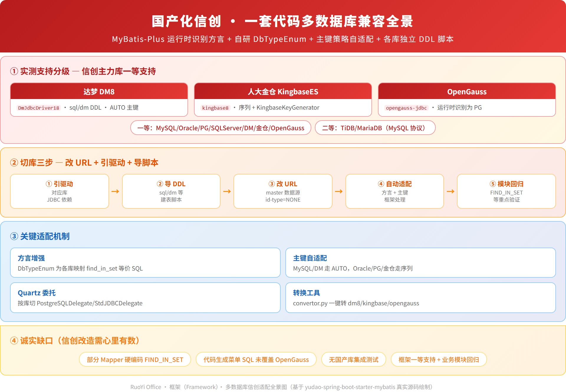Viewport: 566px width, 392px height.
Task: Click pill 无国产库集成测试
Action: [x=354, y=360]
